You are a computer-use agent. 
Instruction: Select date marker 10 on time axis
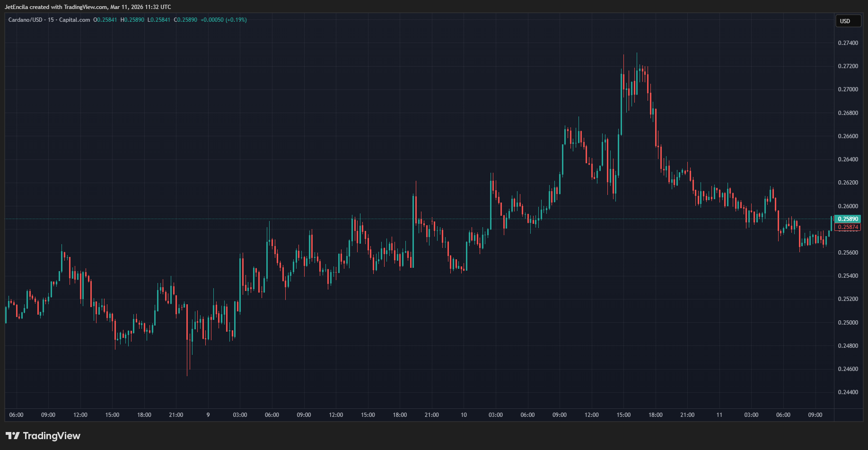pos(464,415)
